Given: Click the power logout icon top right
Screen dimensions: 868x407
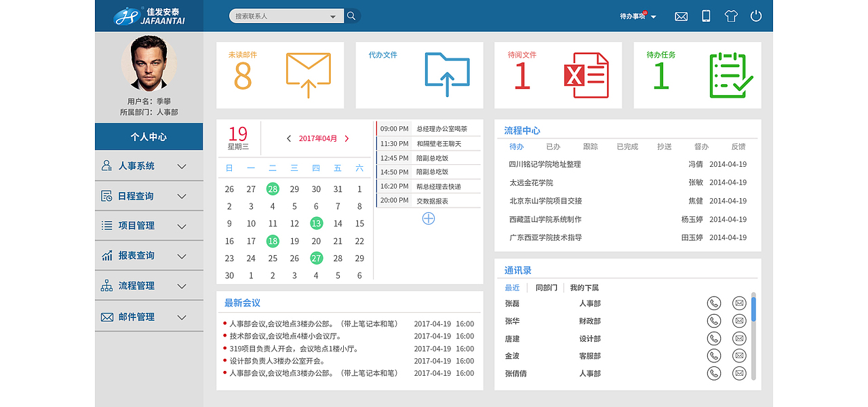Looking at the screenshot, I should click(x=756, y=16).
